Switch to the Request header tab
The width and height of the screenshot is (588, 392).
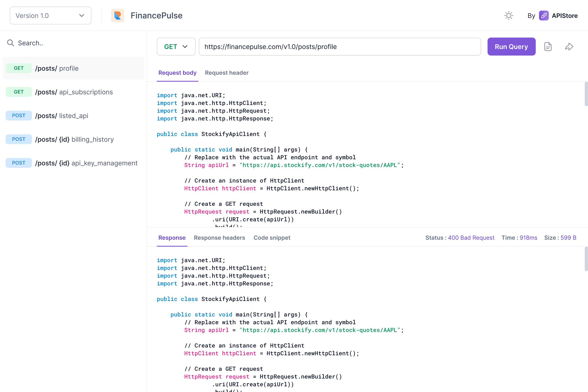click(x=226, y=73)
